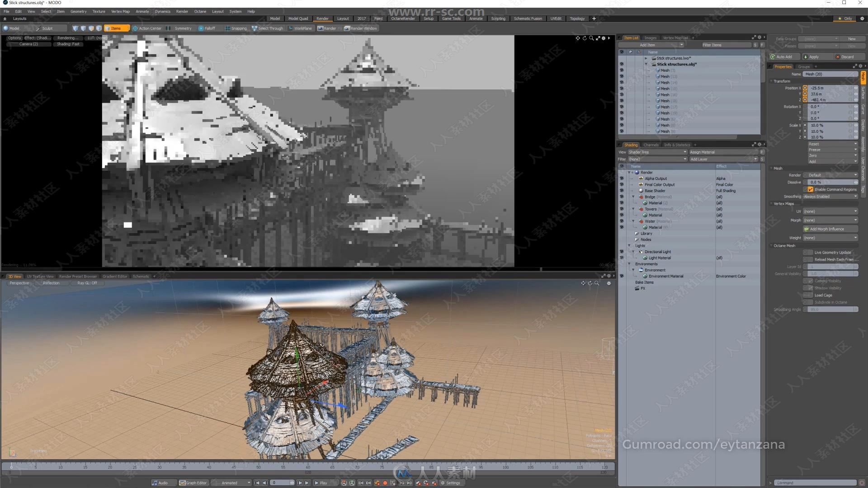Toggle Load Cage checkbox
This screenshot has width=868, height=488.
(808, 295)
